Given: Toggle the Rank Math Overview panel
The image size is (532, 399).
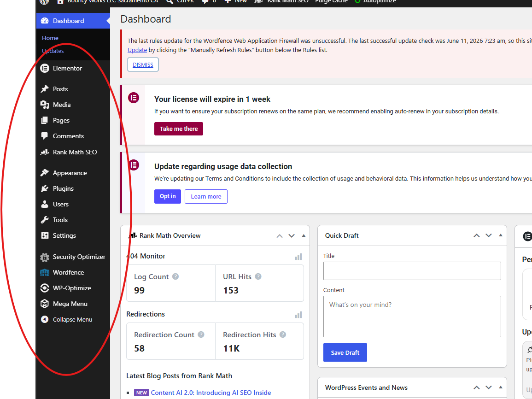Looking at the screenshot, I should click(x=304, y=235).
